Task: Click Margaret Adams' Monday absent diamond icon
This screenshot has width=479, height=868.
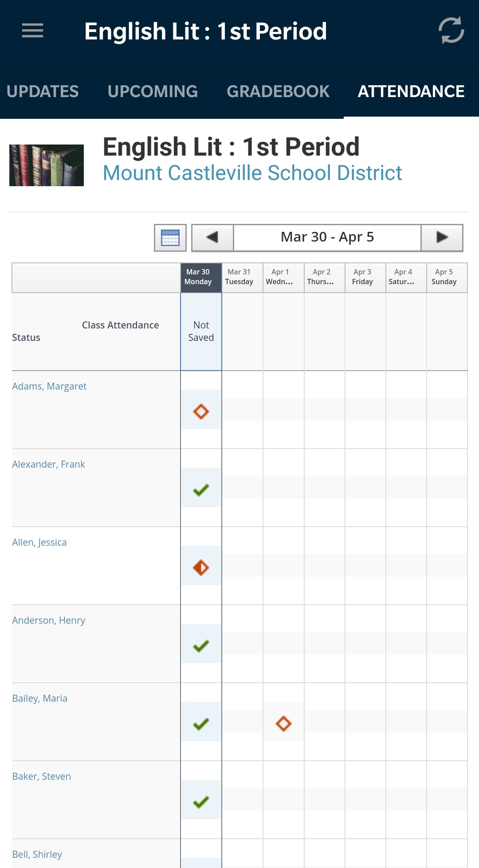Action: coord(201,411)
